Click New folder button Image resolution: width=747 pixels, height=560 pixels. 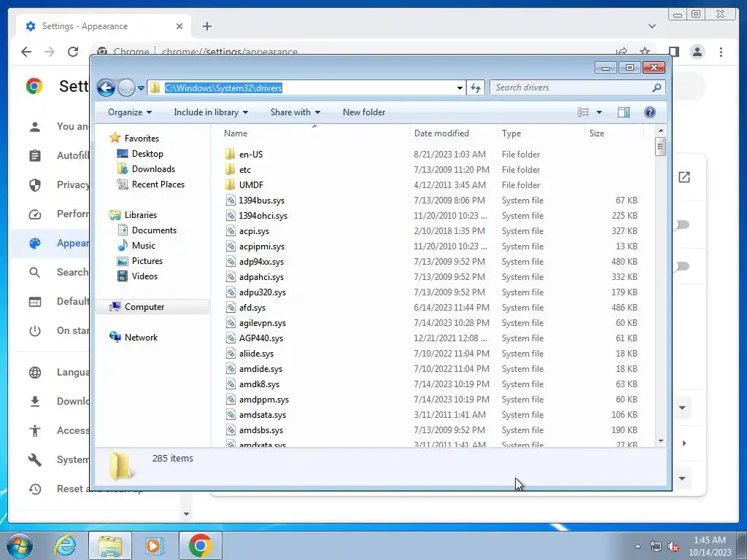[x=364, y=112]
